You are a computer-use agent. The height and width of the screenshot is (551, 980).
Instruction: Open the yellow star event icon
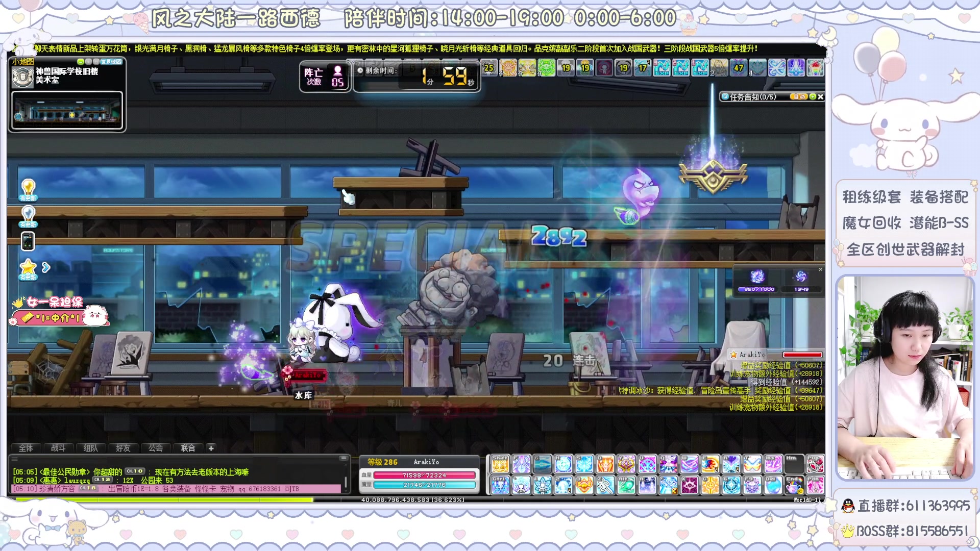coord(28,268)
